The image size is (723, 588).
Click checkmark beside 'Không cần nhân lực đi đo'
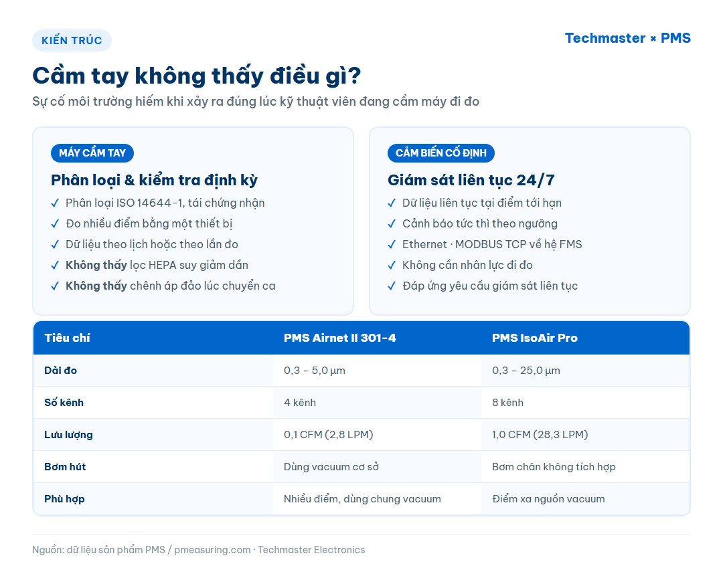pyautogui.click(x=392, y=266)
